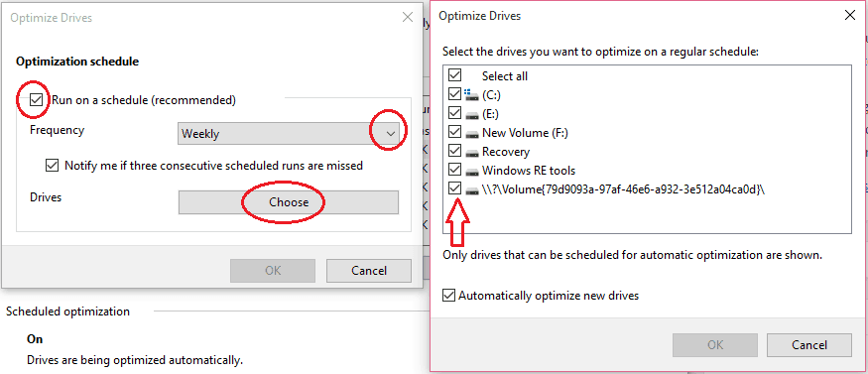Click the greyed OK in drive selection dialog

point(715,344)
